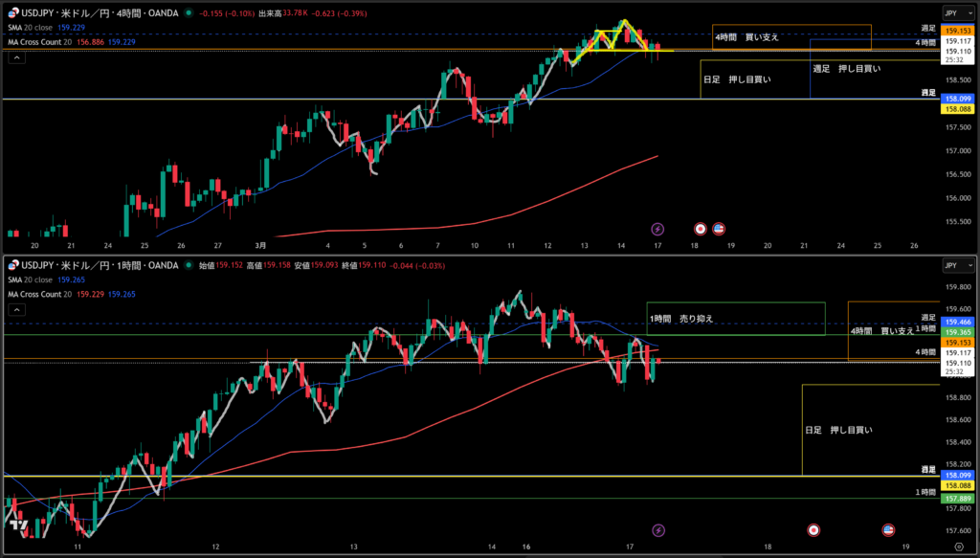
Task: Click the Japan flag economic event marker in the top chart
Action: 700,229
